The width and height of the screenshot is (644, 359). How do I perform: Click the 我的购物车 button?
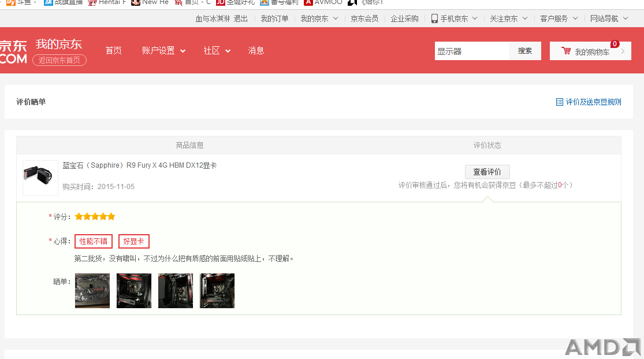tap(590, 50)
